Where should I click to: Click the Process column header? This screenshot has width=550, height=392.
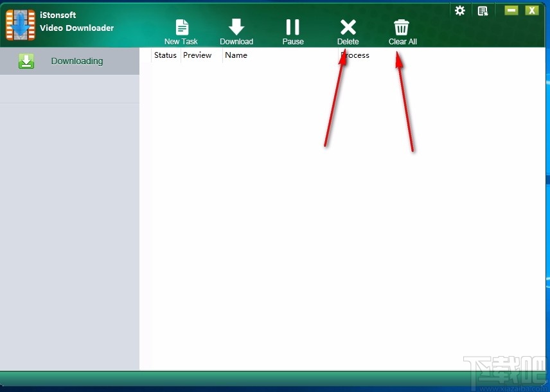click(356, 55)
